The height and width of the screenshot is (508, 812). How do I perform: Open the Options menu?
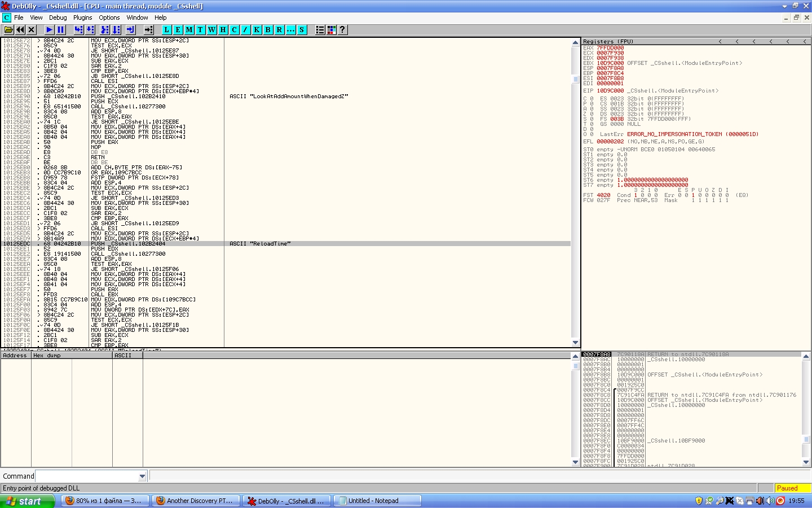[x=109, y=17]
